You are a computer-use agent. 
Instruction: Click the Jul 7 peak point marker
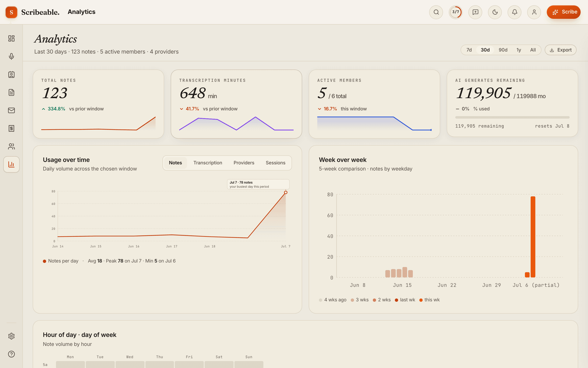[286, 193]
